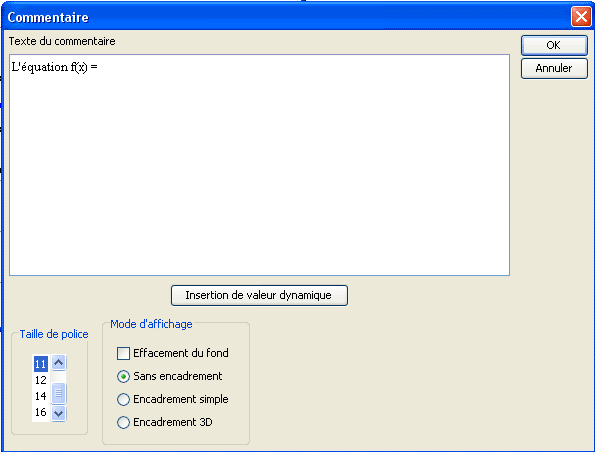Click the Texte du commentaire label
The width and height of the screenshot is (595, 452).
(62, 41)
